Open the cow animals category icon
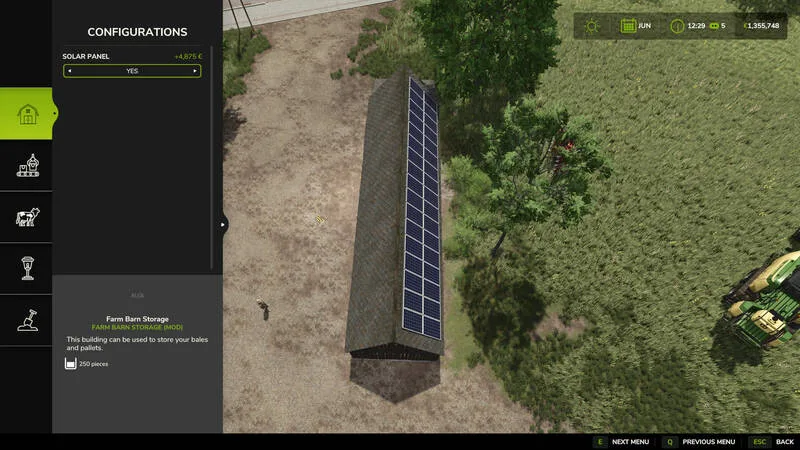 point(28,217)
